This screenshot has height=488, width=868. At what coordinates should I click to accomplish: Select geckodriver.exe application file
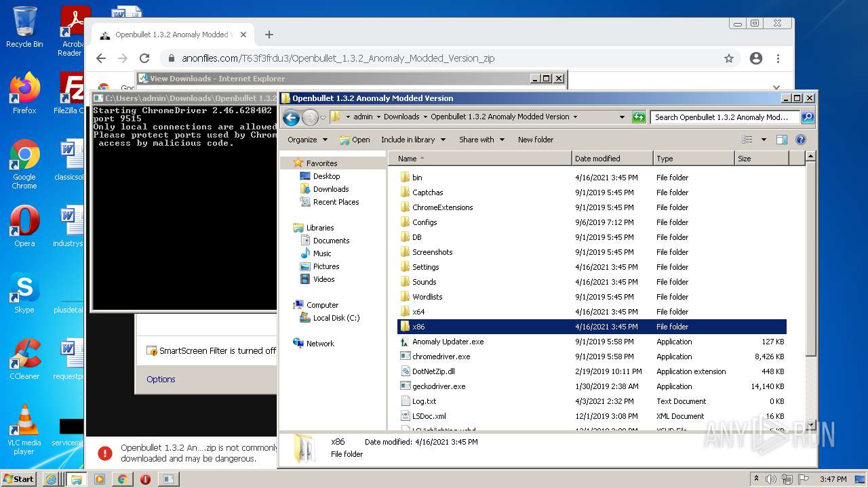(439, 386)
